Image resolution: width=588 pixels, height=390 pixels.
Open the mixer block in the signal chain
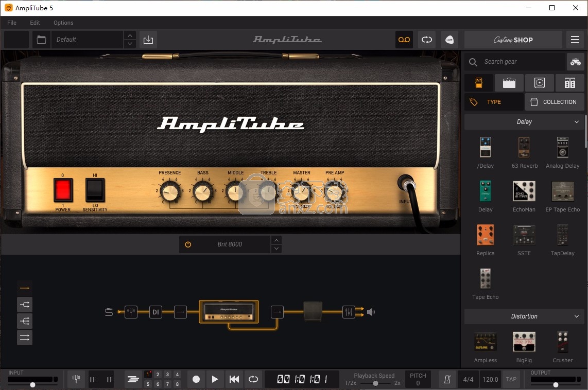coord(349,312)
